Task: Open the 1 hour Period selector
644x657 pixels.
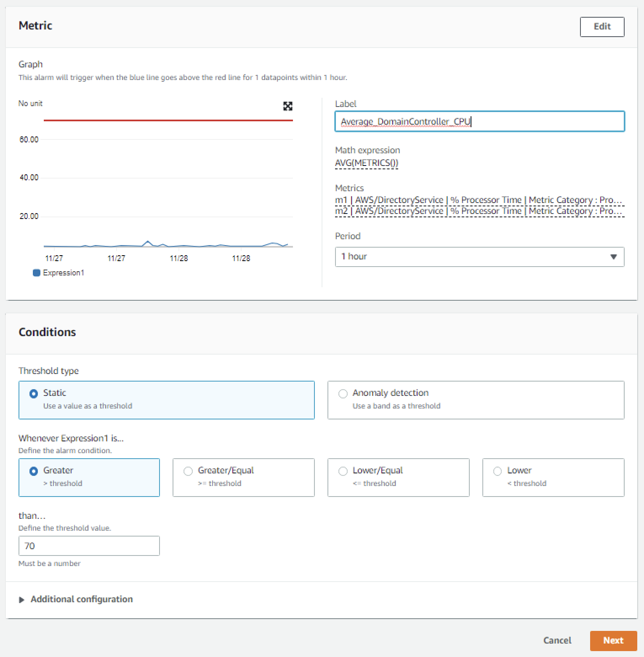Action: pyautogui.click(x=479, y=256)
